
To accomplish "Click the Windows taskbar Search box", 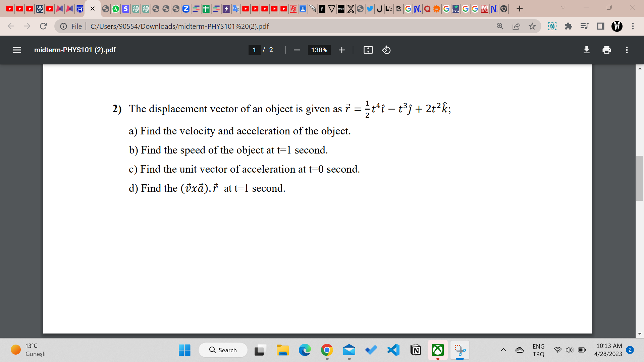I will [x=223, y=350].
